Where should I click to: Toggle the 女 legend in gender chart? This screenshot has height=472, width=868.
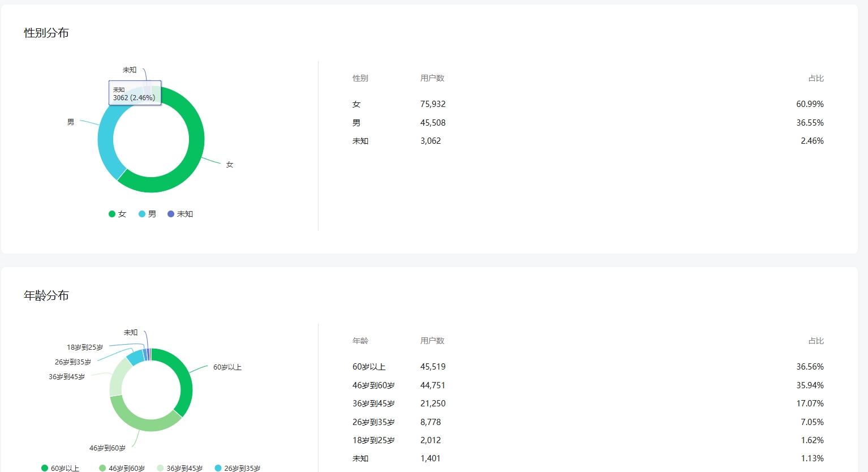click(x=117, y=214)
